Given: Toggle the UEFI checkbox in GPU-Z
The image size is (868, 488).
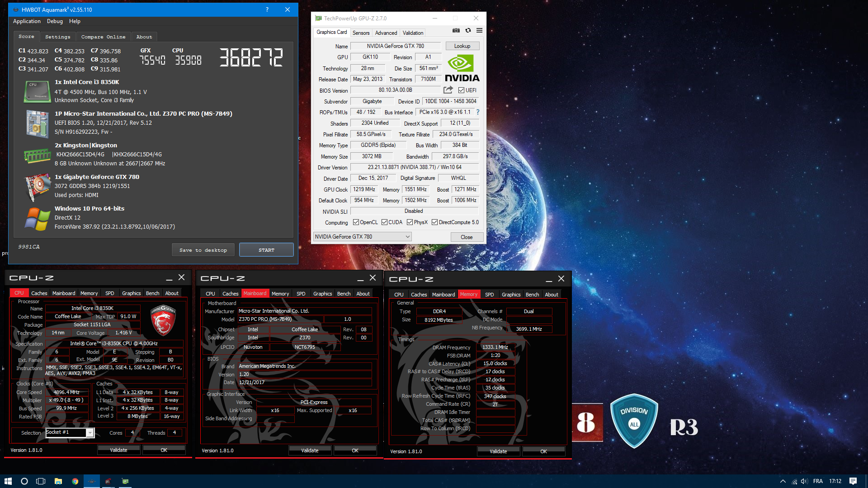Looking at the screenshot, I should point(461,90).
